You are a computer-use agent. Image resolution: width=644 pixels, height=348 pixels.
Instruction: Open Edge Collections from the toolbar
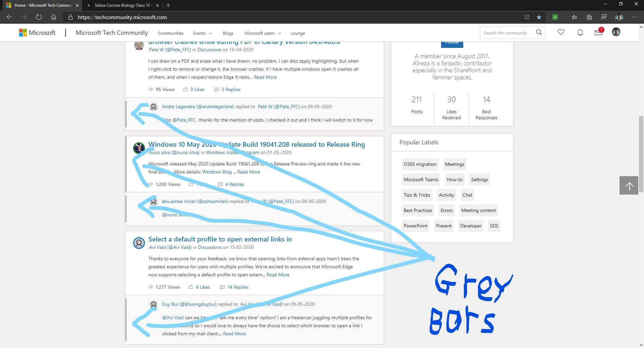589,17
